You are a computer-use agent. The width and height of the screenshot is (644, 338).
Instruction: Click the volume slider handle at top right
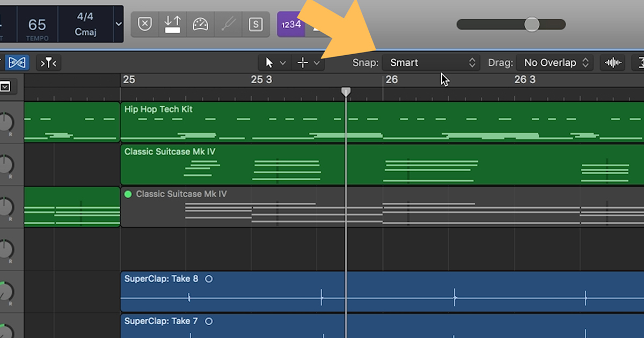click(531, 24)
